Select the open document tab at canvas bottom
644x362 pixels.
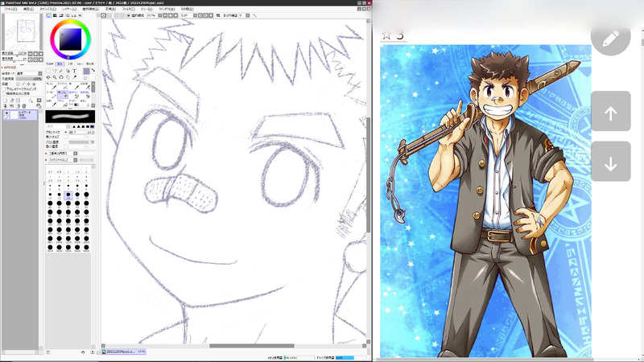(x=124, y=352)
